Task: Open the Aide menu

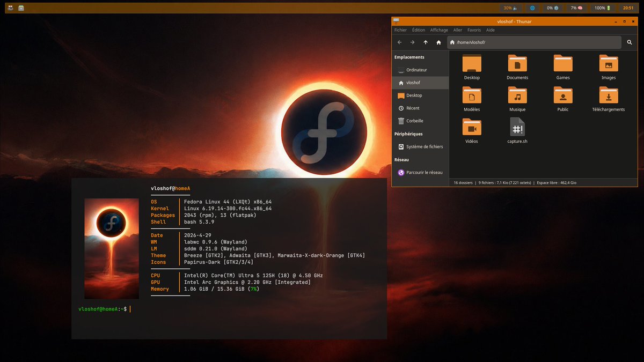Action: 491,30
